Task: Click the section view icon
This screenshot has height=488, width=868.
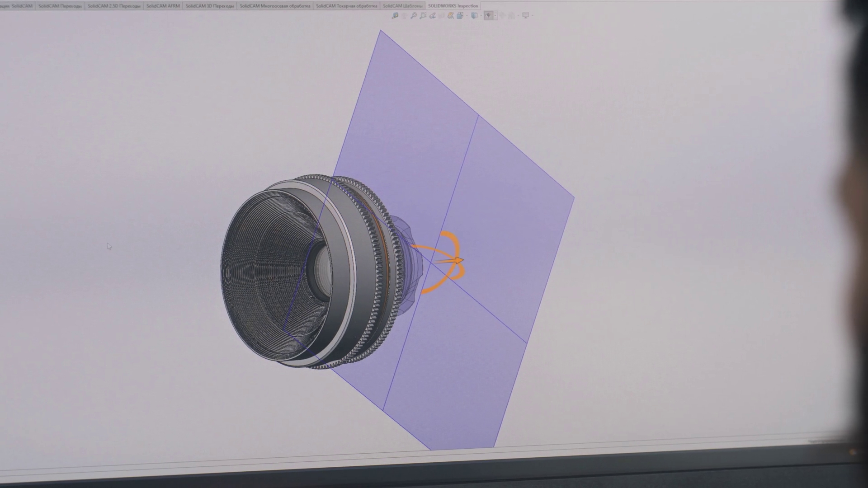Action: (x=442, y=15)
